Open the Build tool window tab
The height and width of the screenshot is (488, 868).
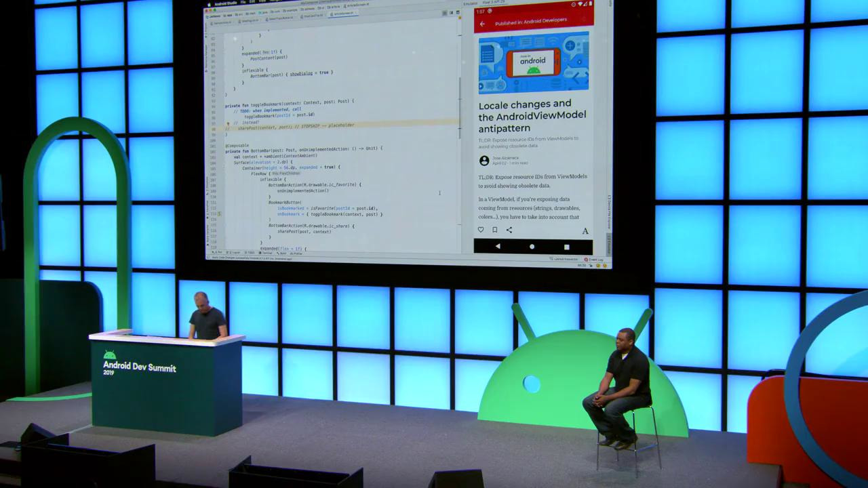(282, 253)
